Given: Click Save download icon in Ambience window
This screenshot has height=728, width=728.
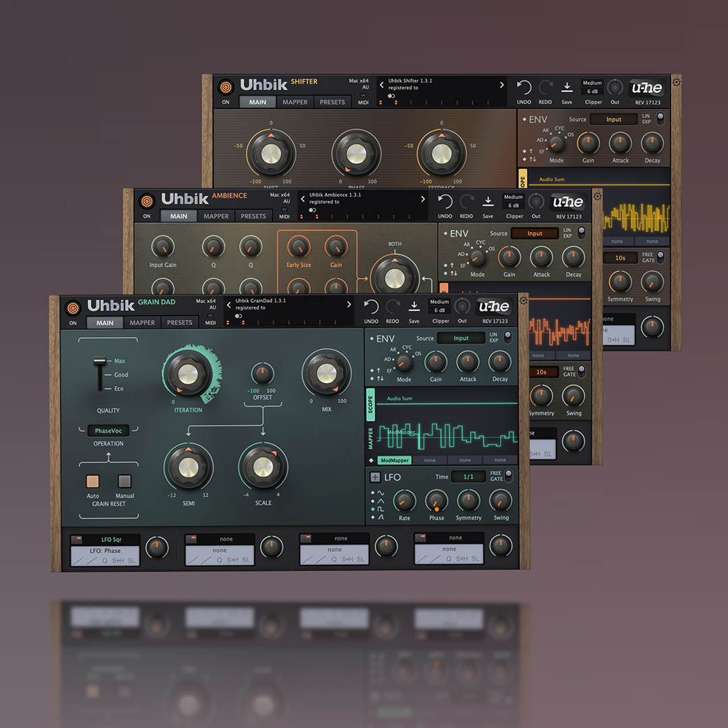Looking at the screenshot, I should 488,202.
